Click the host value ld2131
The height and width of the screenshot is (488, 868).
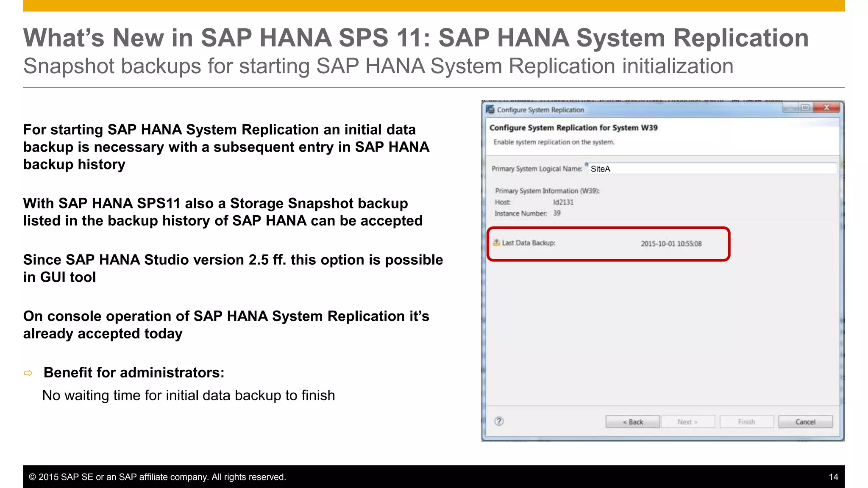(x=563, y=202)
